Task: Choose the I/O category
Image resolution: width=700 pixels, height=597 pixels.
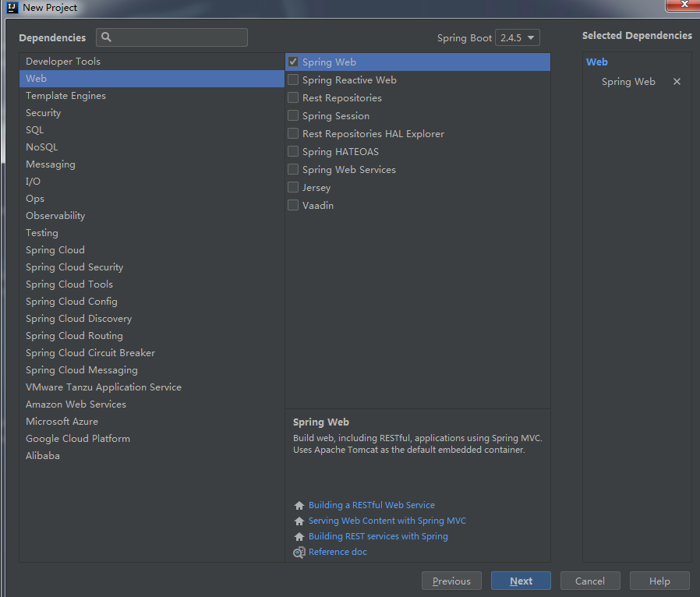Action: [x=152, y=181]
